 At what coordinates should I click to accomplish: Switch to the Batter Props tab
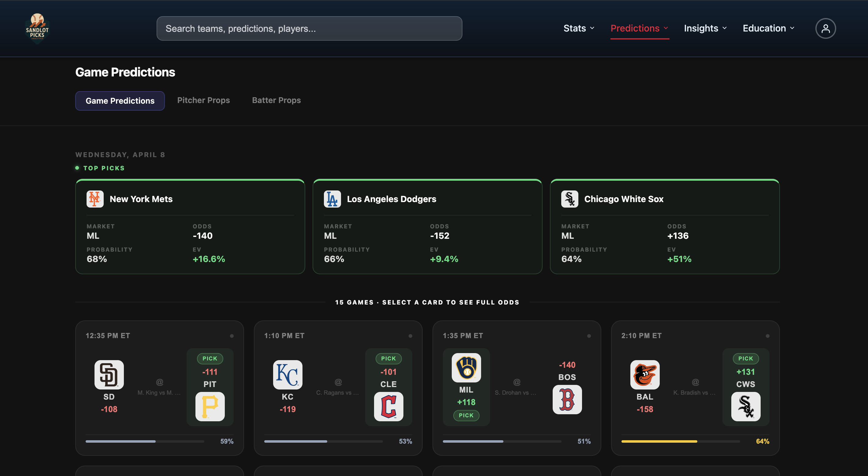(x=276, y=100)
